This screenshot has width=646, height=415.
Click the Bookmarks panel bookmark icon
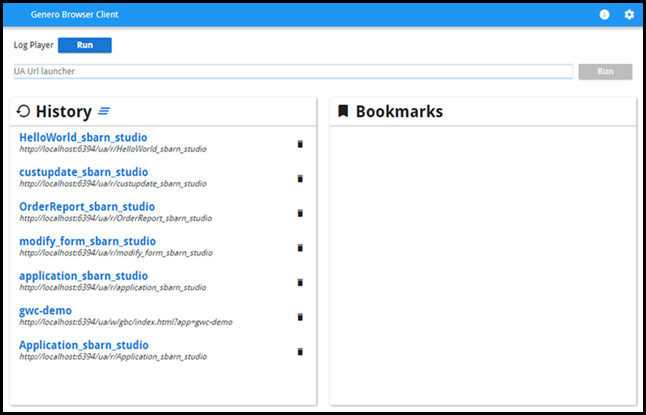(343, 112)
